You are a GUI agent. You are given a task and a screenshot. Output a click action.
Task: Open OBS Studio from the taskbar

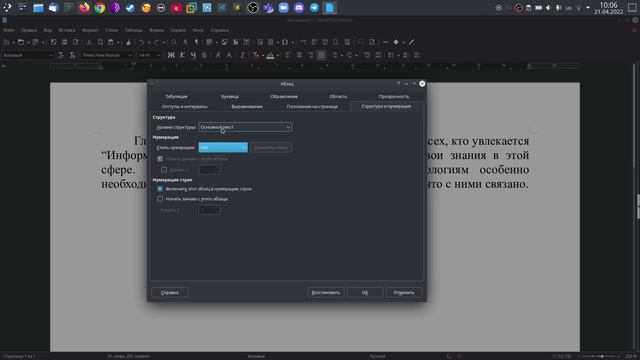pos(253,8)
